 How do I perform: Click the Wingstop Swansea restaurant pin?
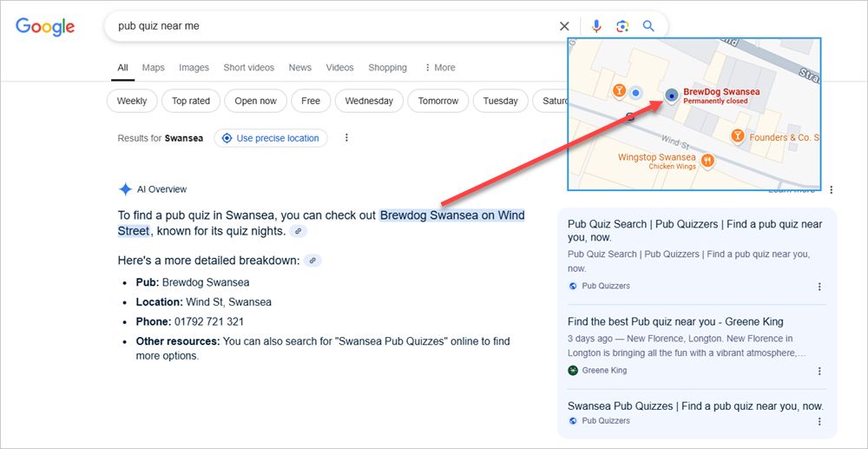click(x=707, y=162)
